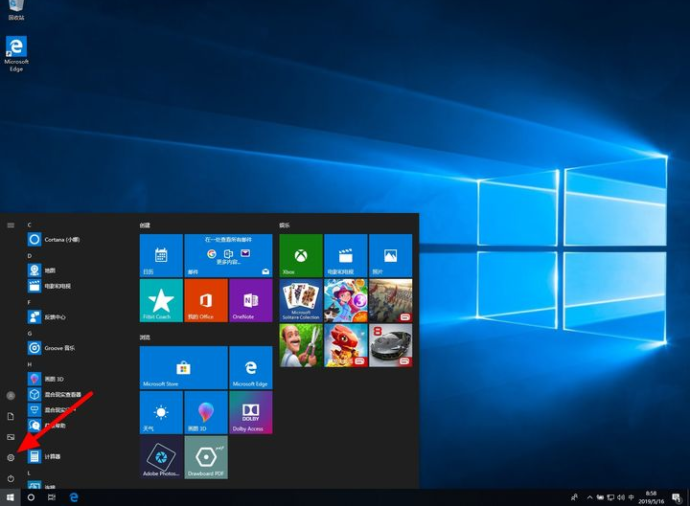The width and height of the screenshot is (692, 506).
Task: Jump to letter group C header
Action: coord(30,225)
